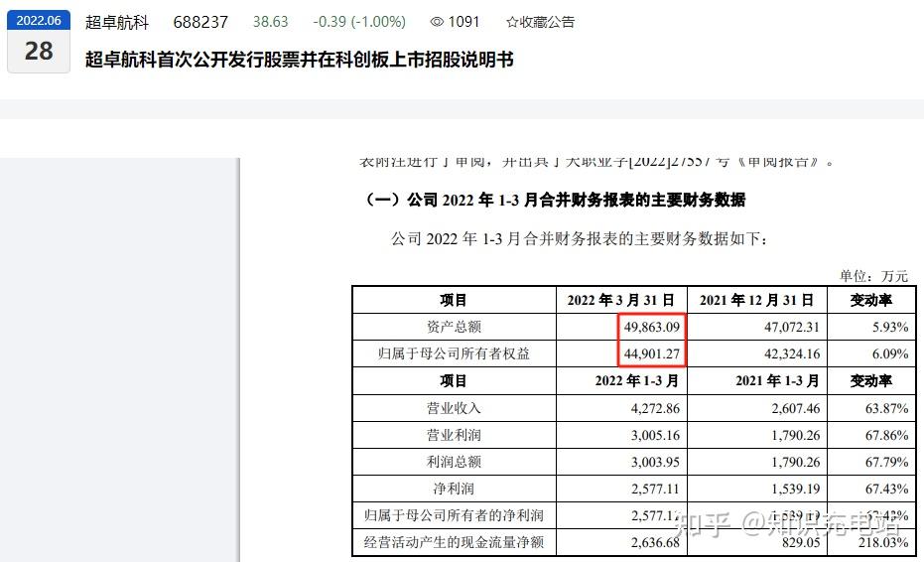Click the 2021年1-3月 column header
This screenshot has height=562, width=924.
(777, 381)
